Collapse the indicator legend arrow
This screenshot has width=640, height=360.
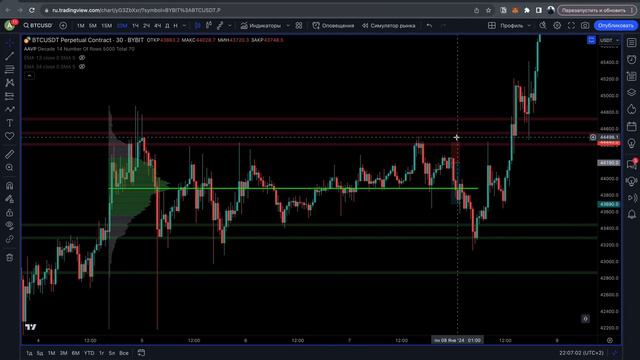(x=29, y=76)
